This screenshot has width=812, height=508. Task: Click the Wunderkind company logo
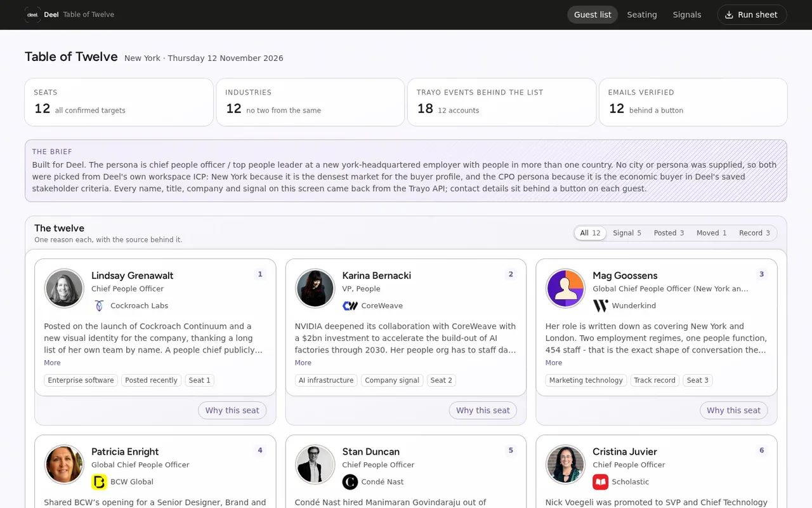click(600, 305)
